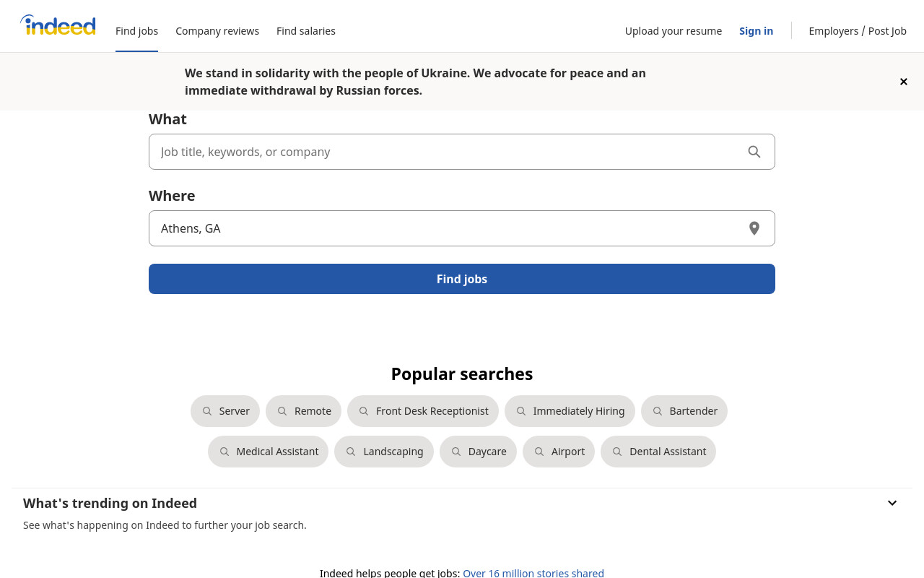
Task: Open the Find jobs tab
Action: click(136, 31)
